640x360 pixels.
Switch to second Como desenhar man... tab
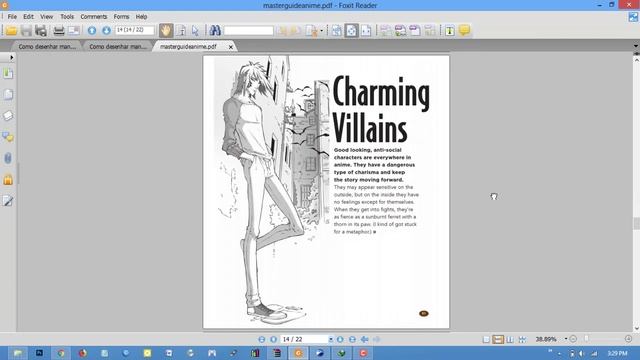click(x=118, y=47)
